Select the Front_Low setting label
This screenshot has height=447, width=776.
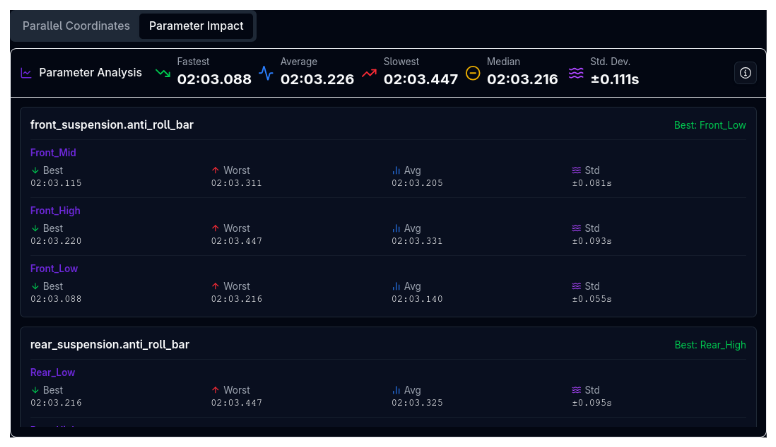54,269
